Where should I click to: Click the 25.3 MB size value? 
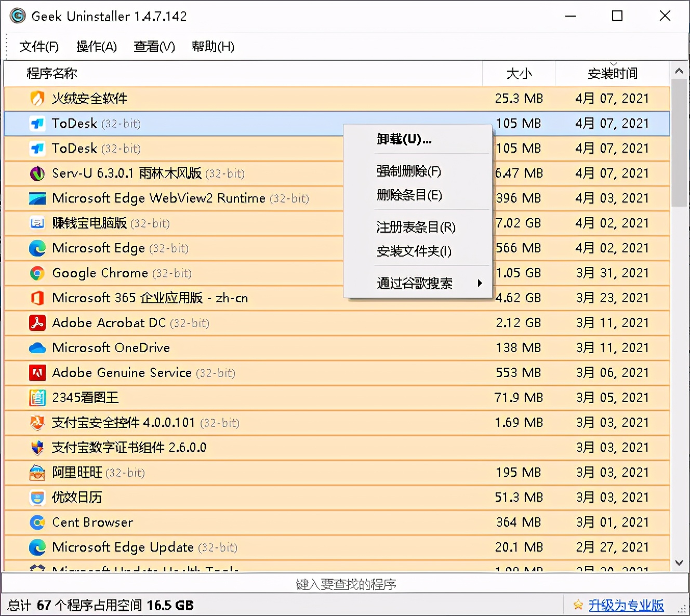coord(519,98)
